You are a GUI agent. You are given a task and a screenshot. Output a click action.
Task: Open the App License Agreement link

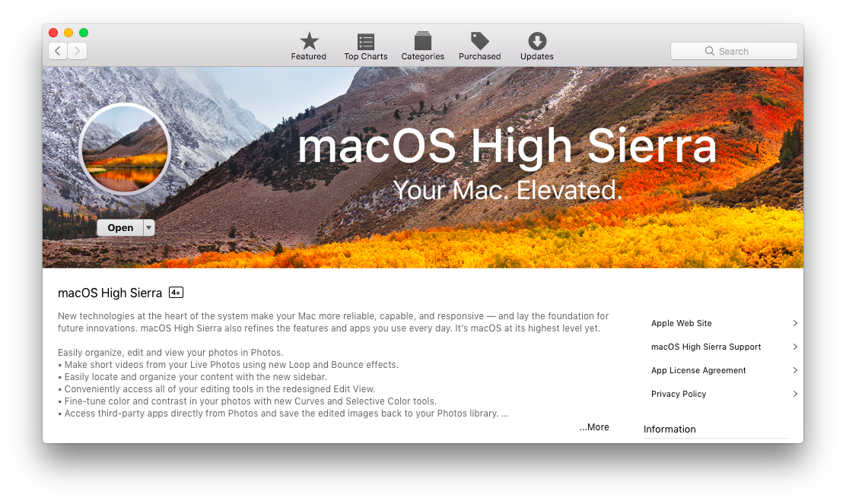(x=698, y=370)
